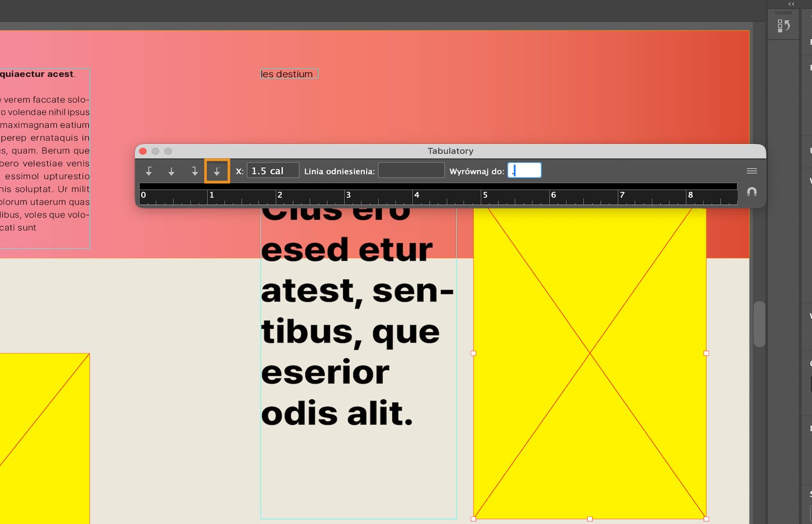Select the right-justified tab button
812x524 pixels.
(194, 171)
